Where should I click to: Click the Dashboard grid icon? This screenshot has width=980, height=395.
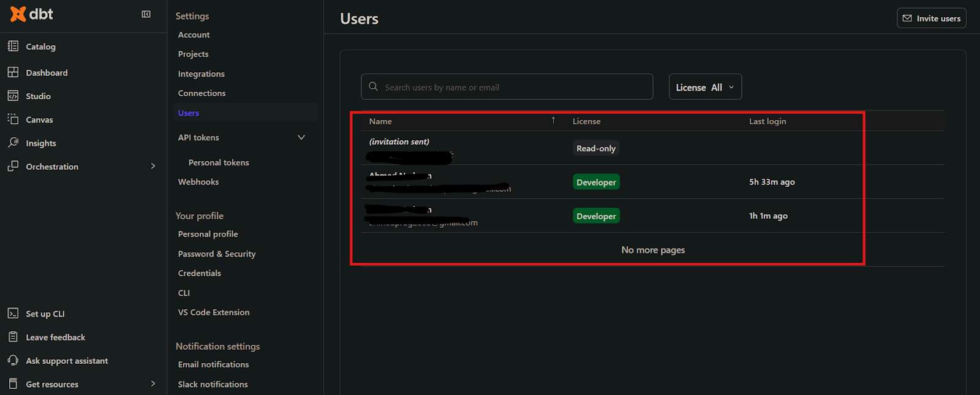pos(13,72)
